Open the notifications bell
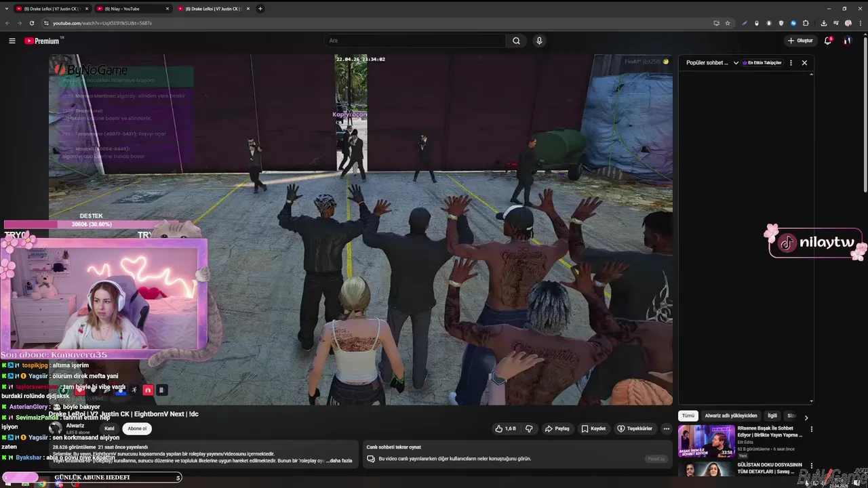This screenshot has width=868, height=488. (827, 41)
